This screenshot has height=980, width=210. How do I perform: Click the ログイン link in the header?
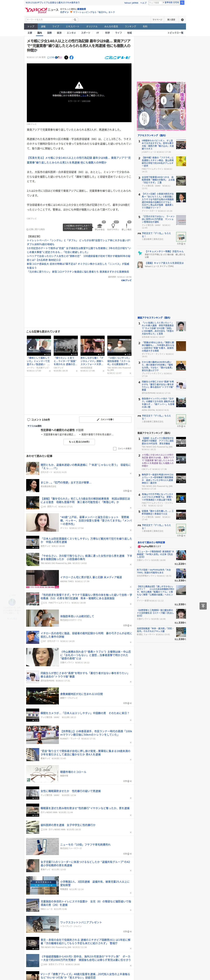64,12
